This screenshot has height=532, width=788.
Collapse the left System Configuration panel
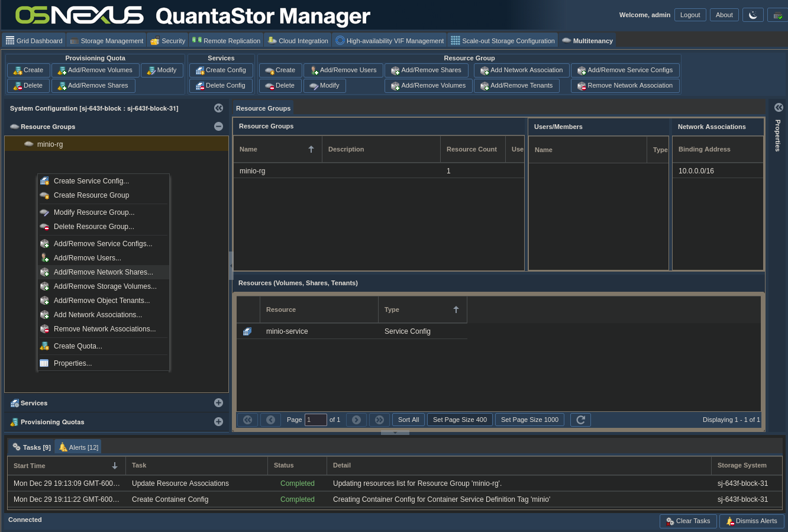click(218, 108)
